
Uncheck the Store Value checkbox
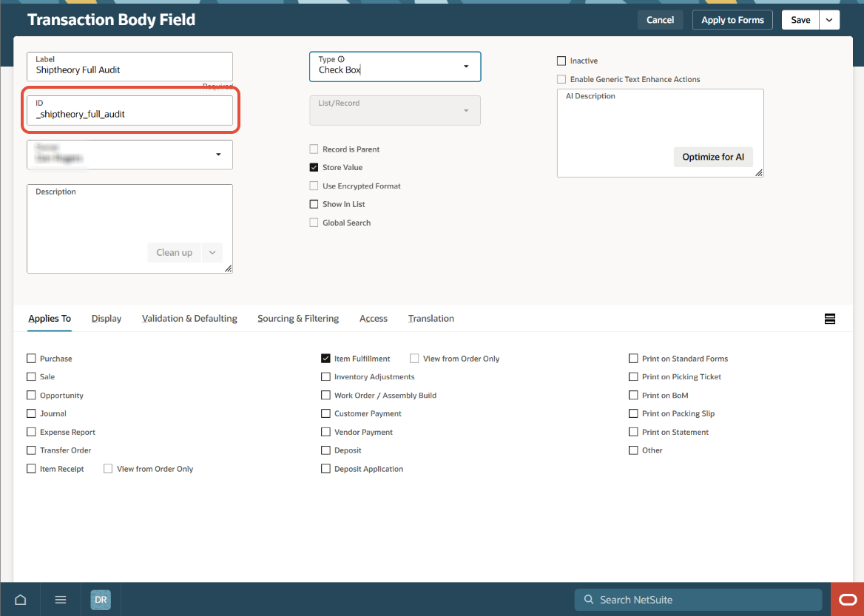[x=314, y=168]
